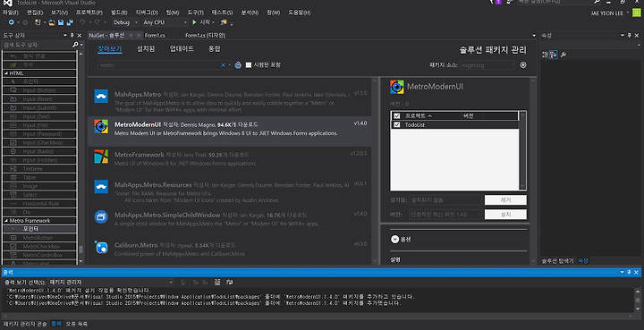Switch to the Form1.cs tab
This screenshot has width=644, height=330.
click(x=155, y=35)
